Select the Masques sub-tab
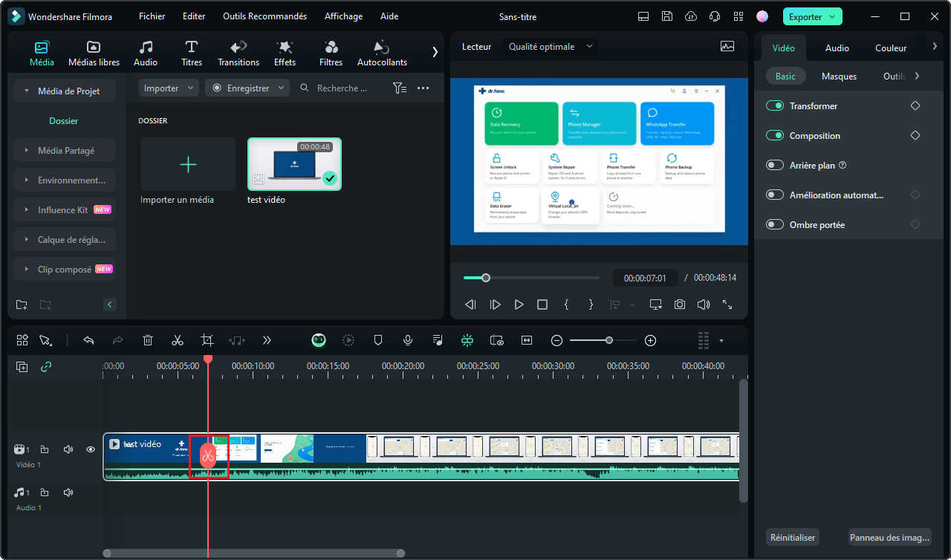951x560 pixels. tap(839, 76)
